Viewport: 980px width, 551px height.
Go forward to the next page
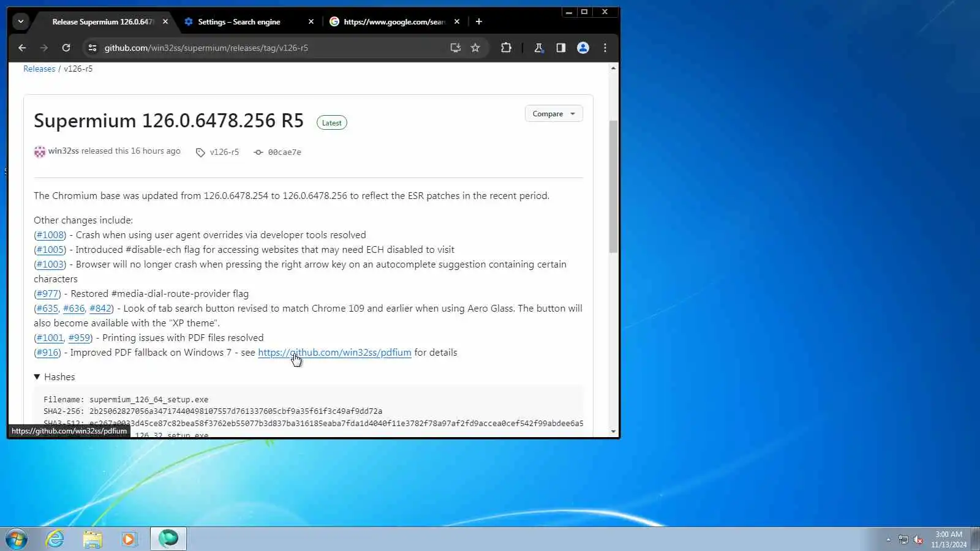[44, 48]
